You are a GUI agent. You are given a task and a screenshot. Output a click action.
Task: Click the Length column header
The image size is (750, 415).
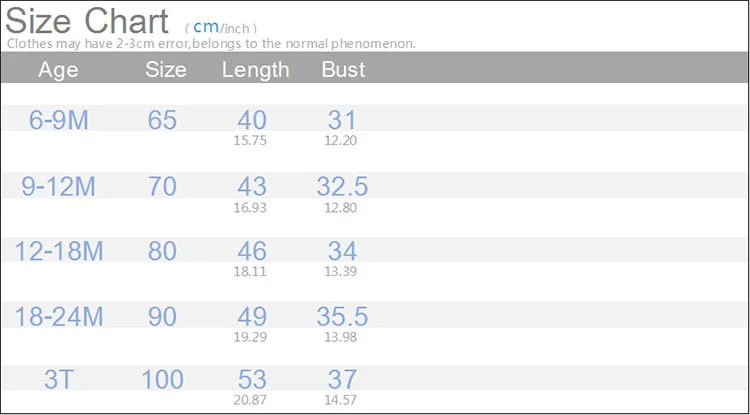coord(255,70)
